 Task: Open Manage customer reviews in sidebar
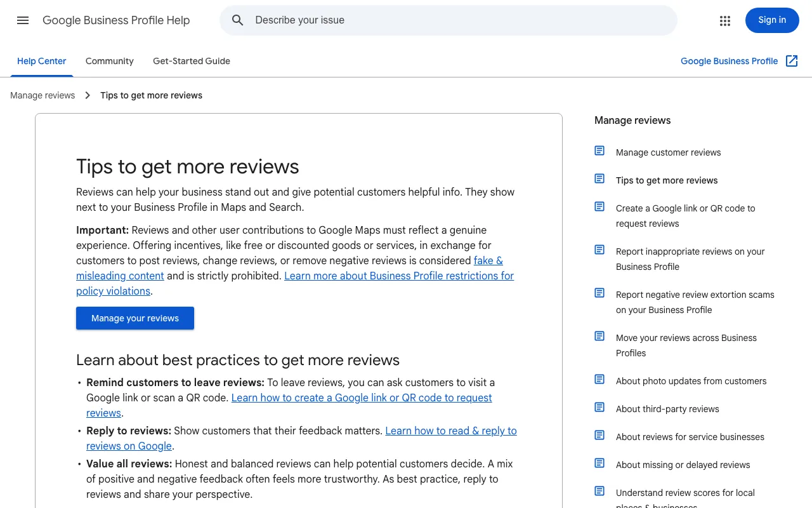click(668, 152)
